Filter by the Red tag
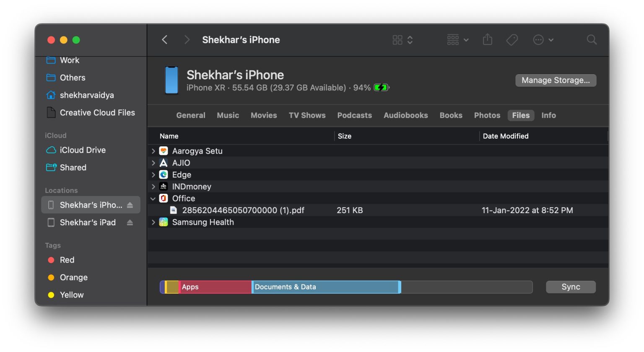 point(67,260)
